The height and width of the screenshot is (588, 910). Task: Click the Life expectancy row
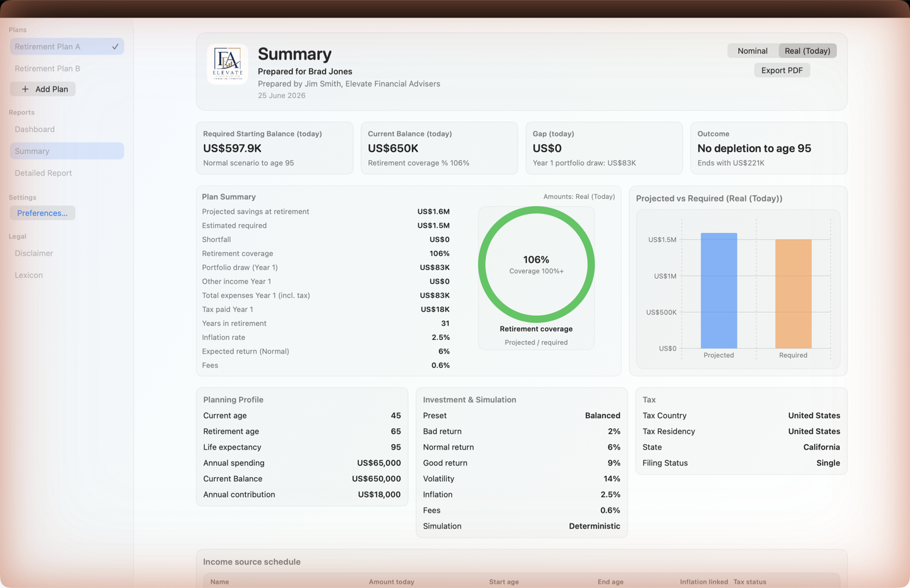tap(302, 447)
